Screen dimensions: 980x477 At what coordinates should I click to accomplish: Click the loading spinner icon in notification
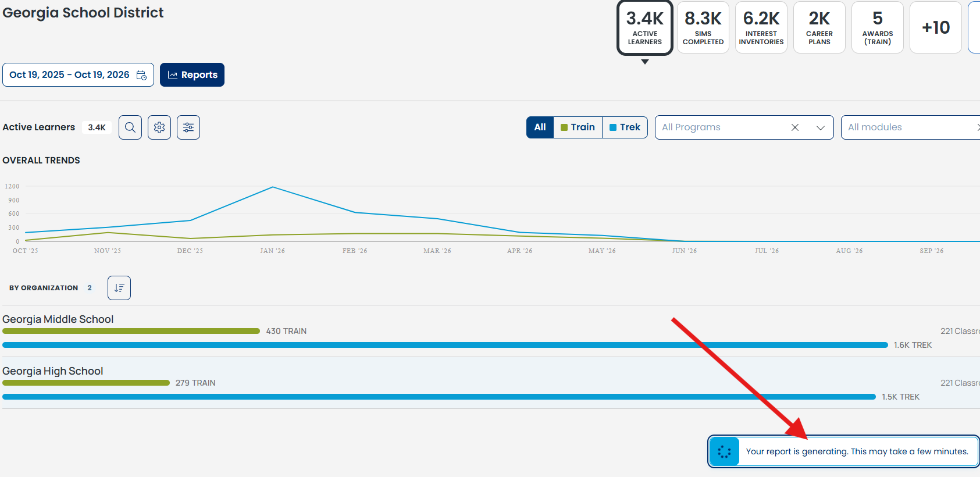724,451
